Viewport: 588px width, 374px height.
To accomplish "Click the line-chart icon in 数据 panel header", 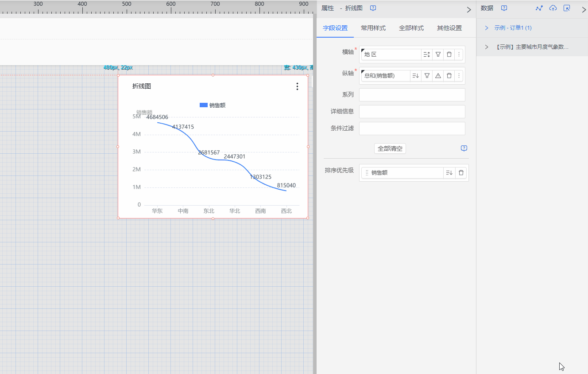I will (x=539, y=8).
